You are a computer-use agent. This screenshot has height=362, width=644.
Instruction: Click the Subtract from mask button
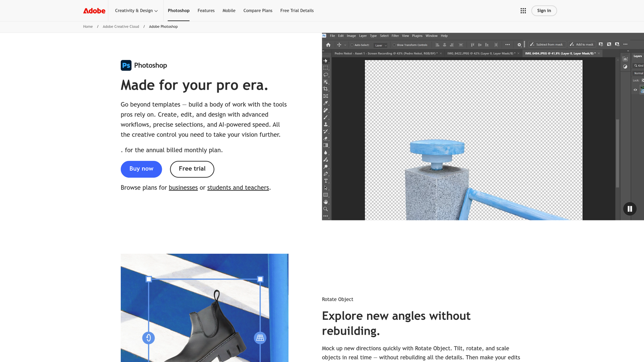pos(547,45)
